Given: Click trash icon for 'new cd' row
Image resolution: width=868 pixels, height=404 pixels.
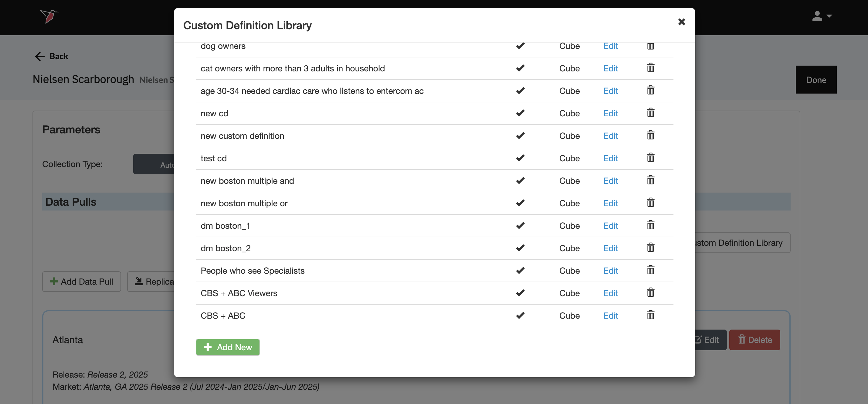Looking at the screenshot, I should click(x=650, y=113).
